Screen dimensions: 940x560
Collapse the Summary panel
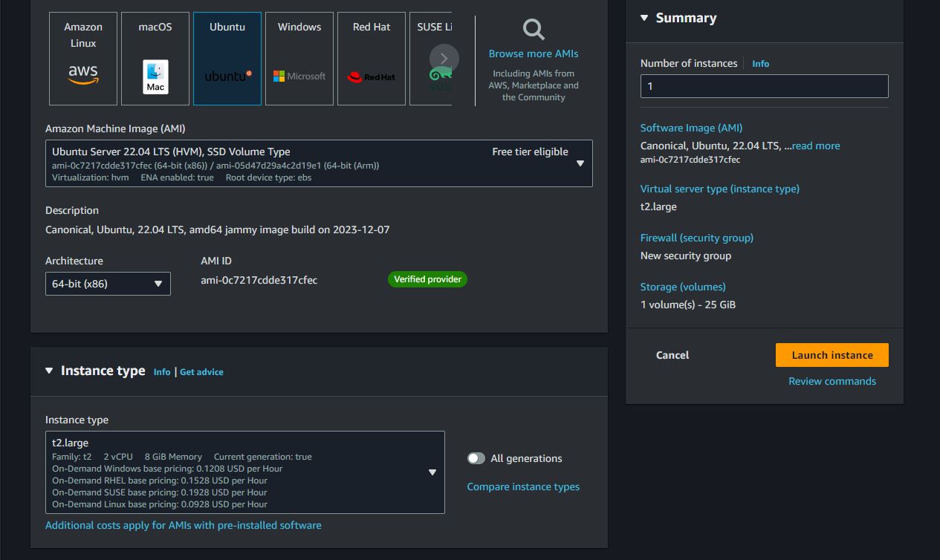click(x=644, y=18)
